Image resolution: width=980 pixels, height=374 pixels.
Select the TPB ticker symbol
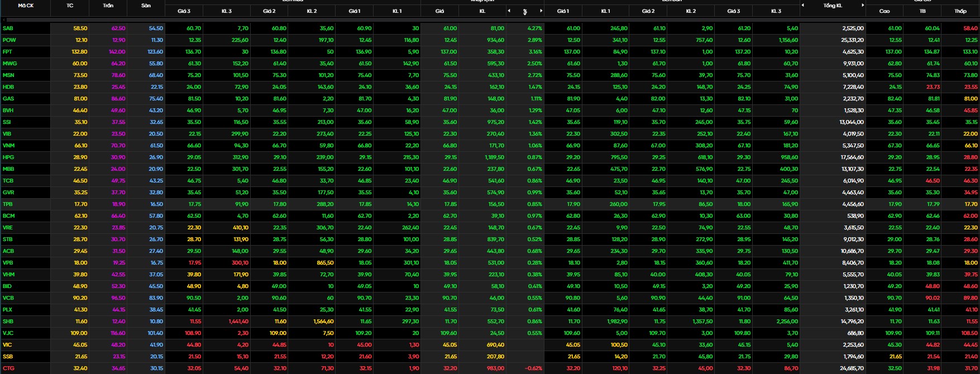[7, 204]
